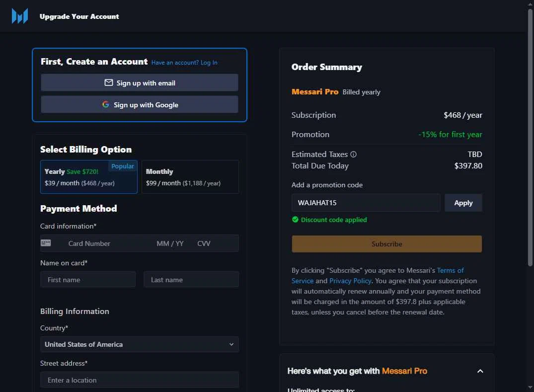Click the First name field
Image resolution: width=534 pixels, height=392 pixels.
88,280
